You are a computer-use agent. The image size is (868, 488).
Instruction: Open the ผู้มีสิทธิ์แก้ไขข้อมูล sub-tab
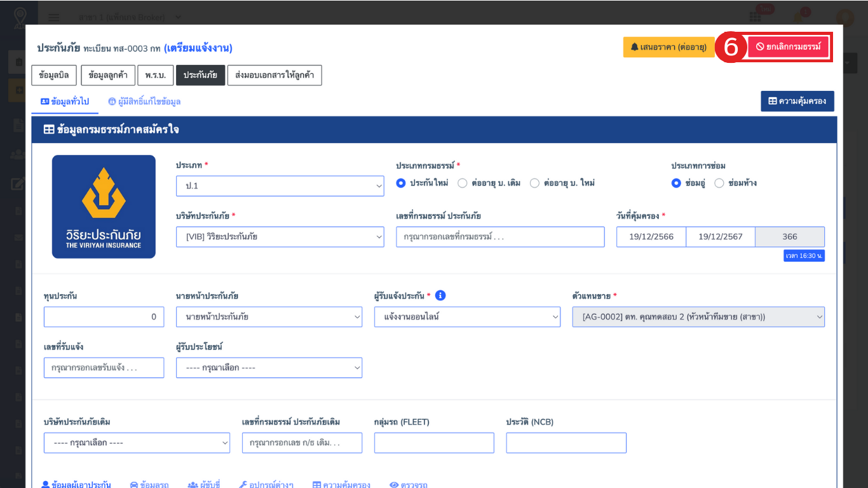pos(144,102)
